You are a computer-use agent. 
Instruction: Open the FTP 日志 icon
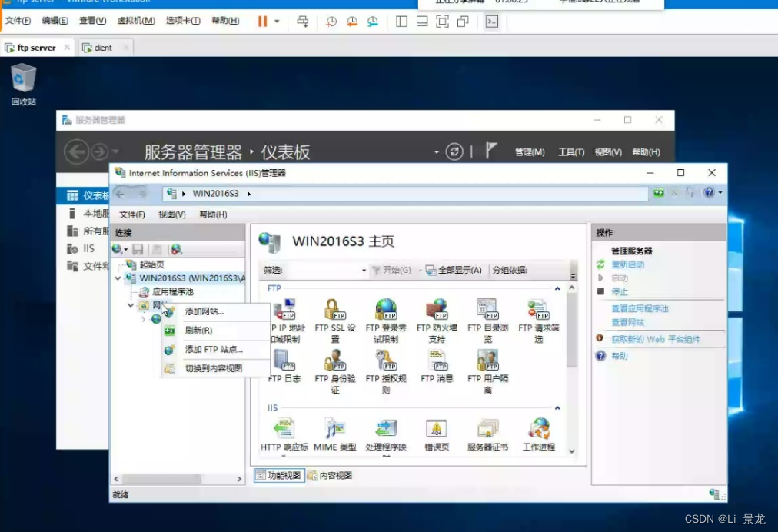click(x=284, y=361)
